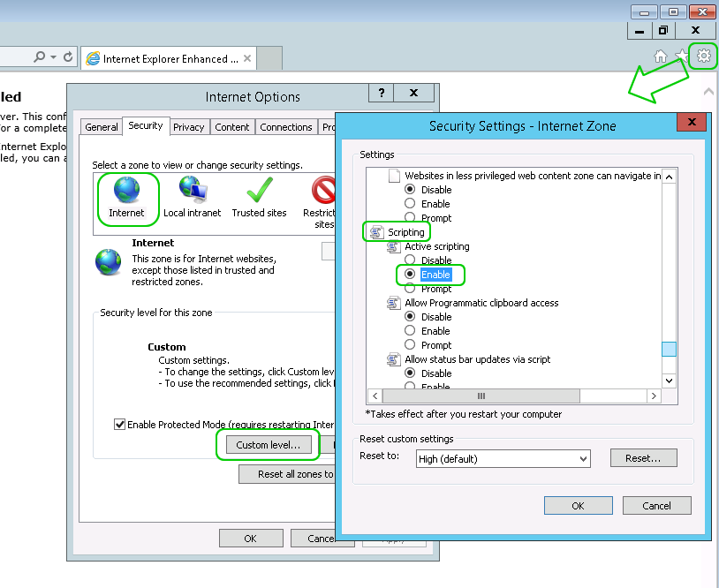Click the Reset... button in Security Settings
The height and width of the screenshot is (588, 719).
click(643, 458)
